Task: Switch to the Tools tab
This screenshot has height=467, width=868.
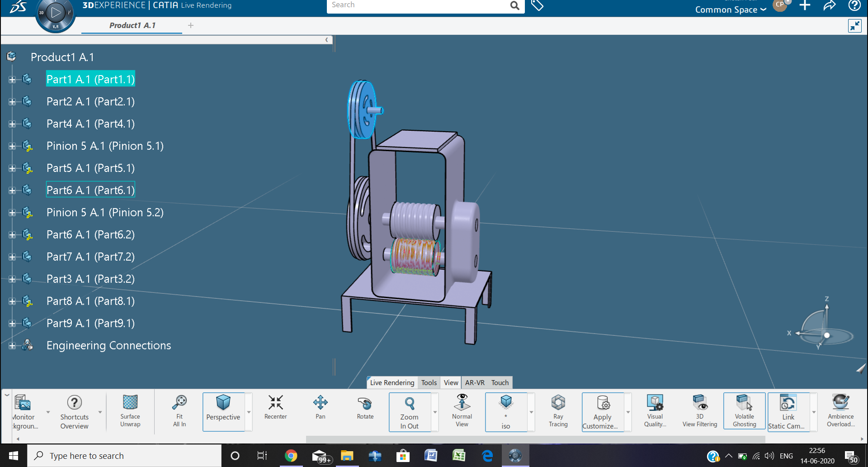Action: point(429,383)
